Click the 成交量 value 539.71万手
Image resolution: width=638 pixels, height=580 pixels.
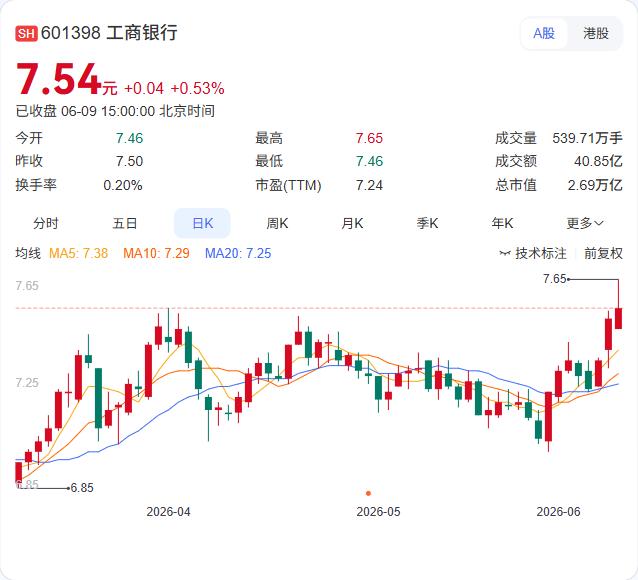pos(587,138)
